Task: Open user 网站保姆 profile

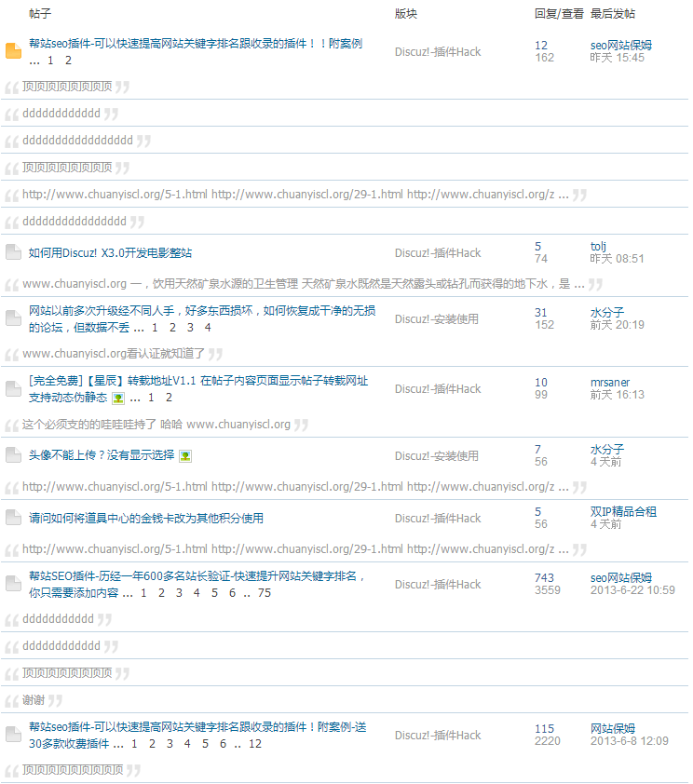Action: pos(613,728)
